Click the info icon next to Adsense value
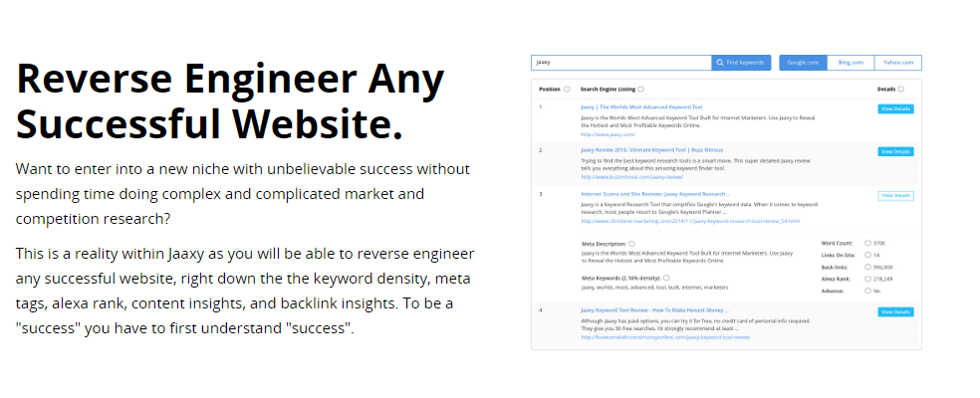The width and height of the screenshot is (980, 398). point(868,291)
